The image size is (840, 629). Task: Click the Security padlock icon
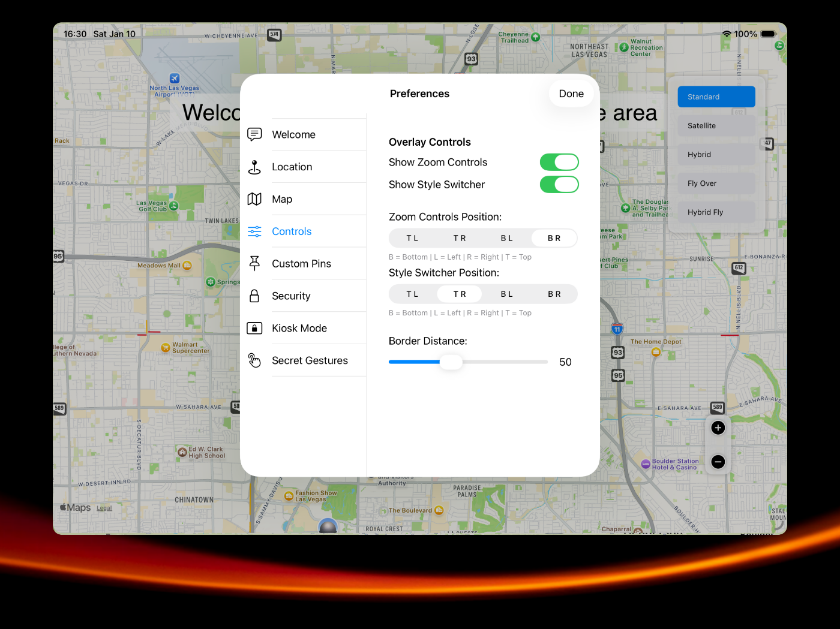point(254,296)
